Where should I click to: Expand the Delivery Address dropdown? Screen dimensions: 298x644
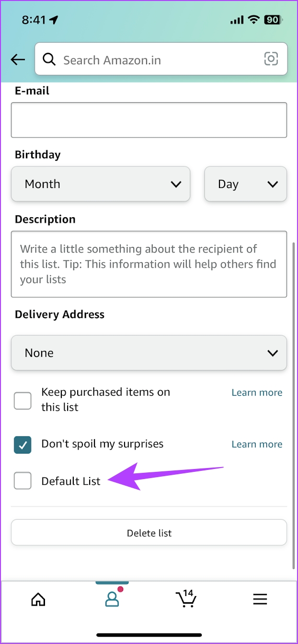point(149,353)
